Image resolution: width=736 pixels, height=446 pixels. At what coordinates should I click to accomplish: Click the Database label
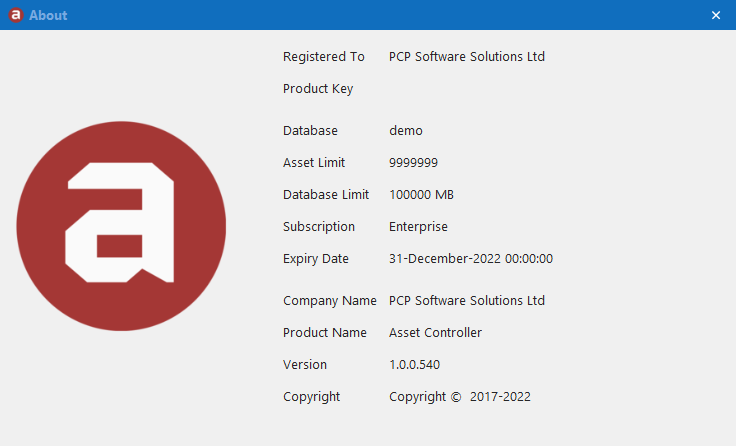point(310,131)
